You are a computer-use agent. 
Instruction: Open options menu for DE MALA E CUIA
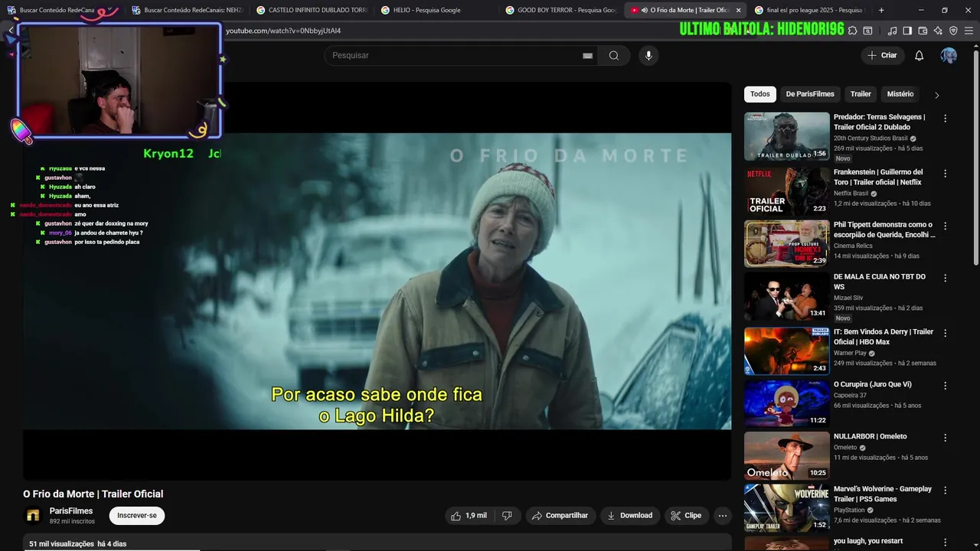click(945, 278)
